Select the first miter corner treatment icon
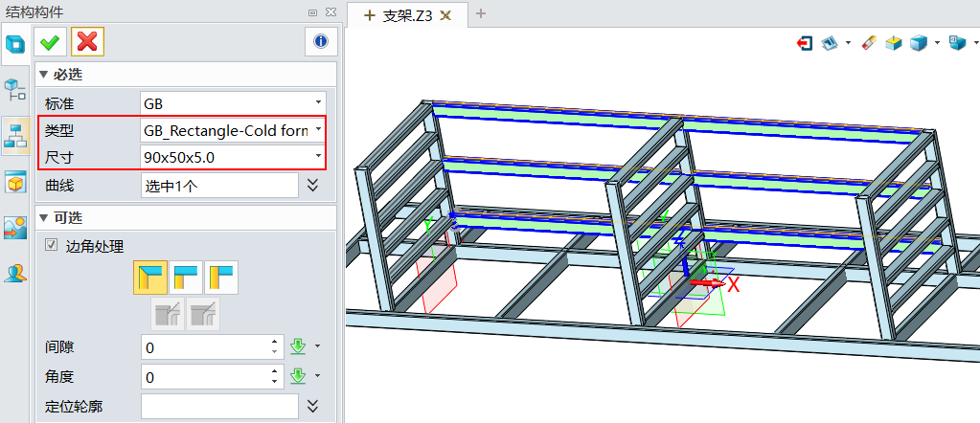The image size is (980, 423). (x=150, y=277)
